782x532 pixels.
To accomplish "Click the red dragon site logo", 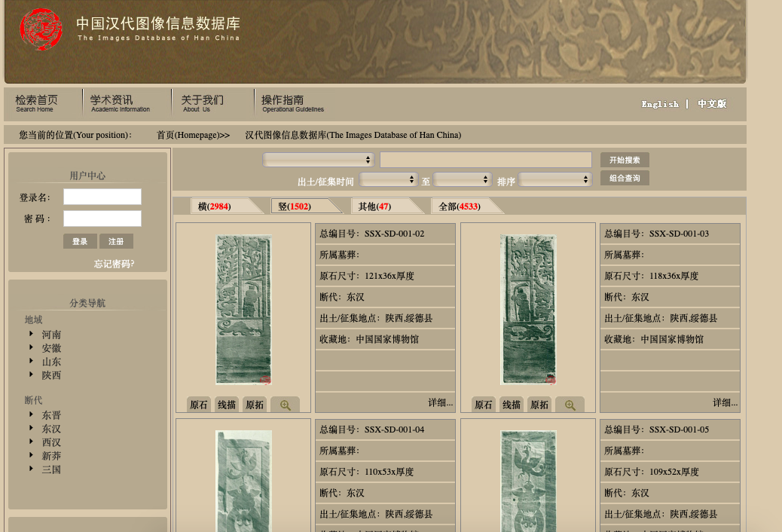I will (x=41, y=30).
